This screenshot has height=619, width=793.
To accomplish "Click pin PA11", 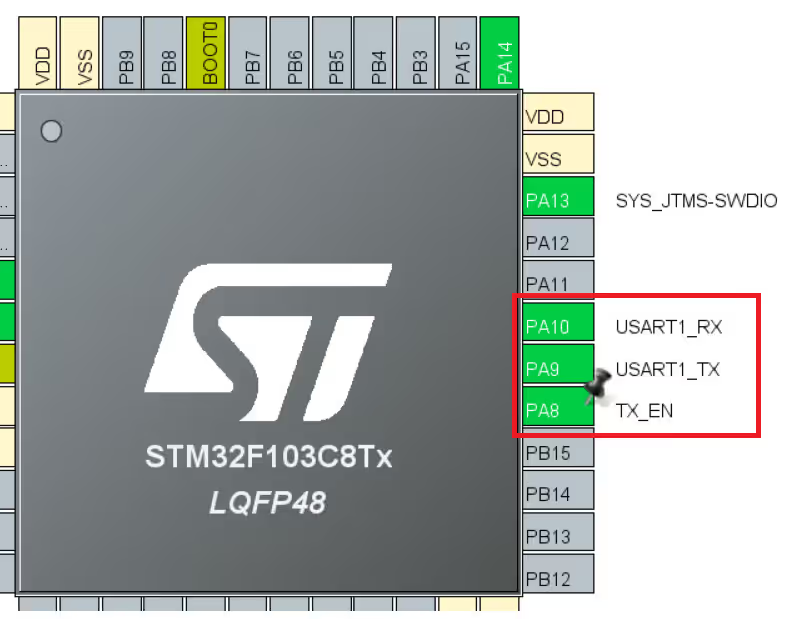I will tap(558, 280).
